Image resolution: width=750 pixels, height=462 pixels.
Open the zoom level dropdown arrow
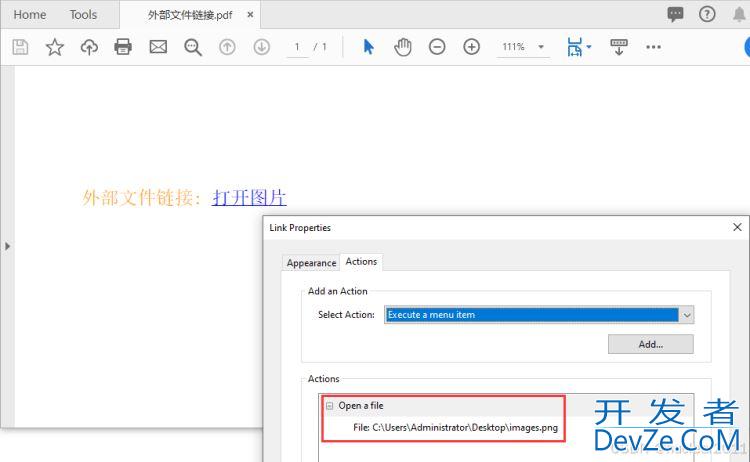click(x=541, y=47)
